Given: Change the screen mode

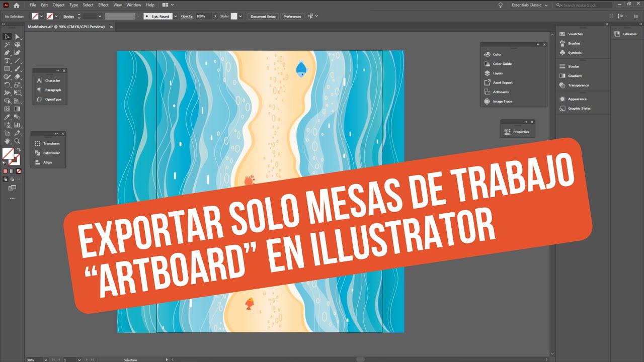Looking at the screenshot, I should pos(12,188).
